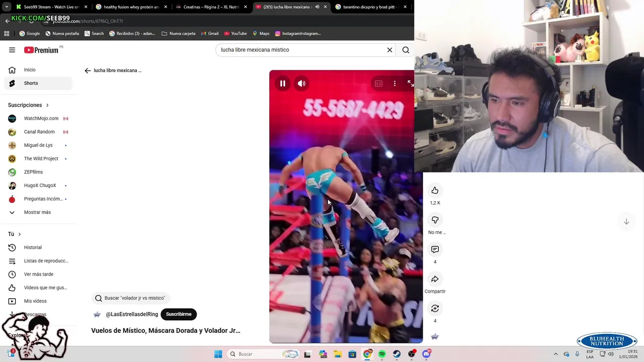Go back with the arrow beside "lucha libre mexicana"

(x=88, y=70)
